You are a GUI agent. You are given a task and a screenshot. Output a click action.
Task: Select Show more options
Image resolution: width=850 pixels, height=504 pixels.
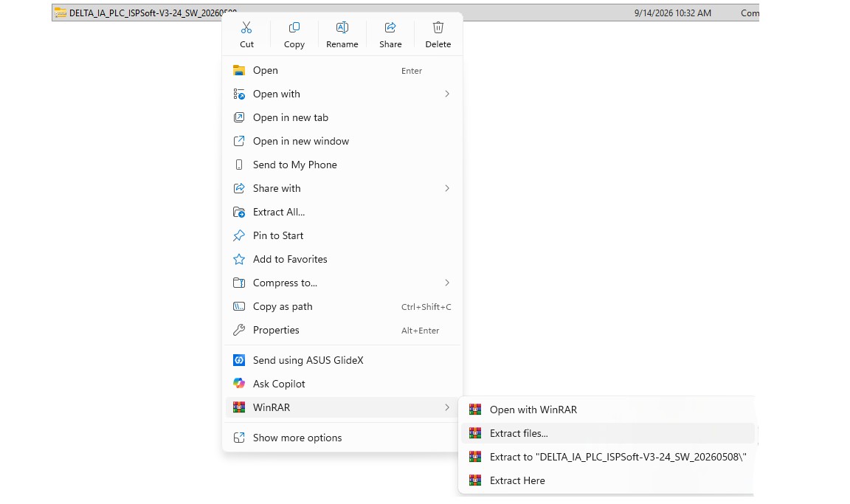click(x=342, y=438)
